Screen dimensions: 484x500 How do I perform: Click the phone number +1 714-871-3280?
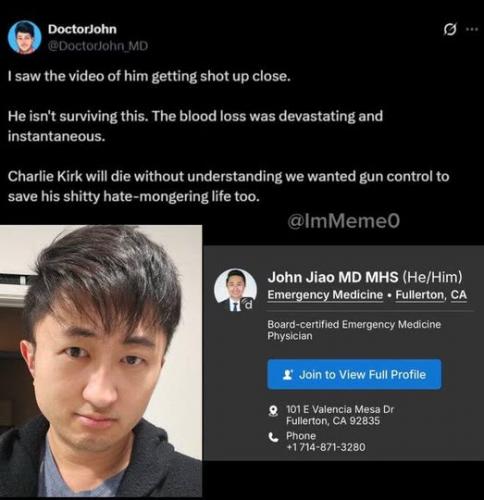326,447
